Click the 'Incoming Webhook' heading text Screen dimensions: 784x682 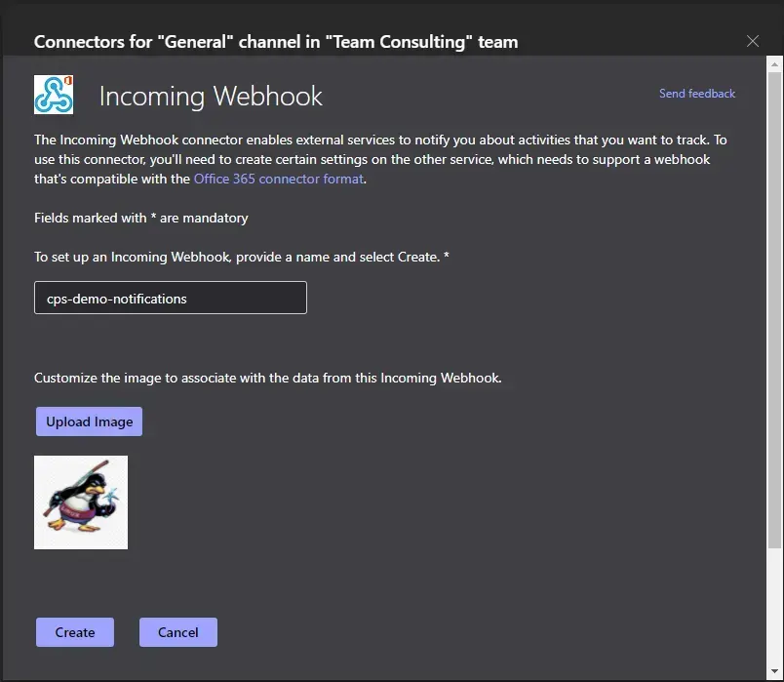tap(211, 96)
